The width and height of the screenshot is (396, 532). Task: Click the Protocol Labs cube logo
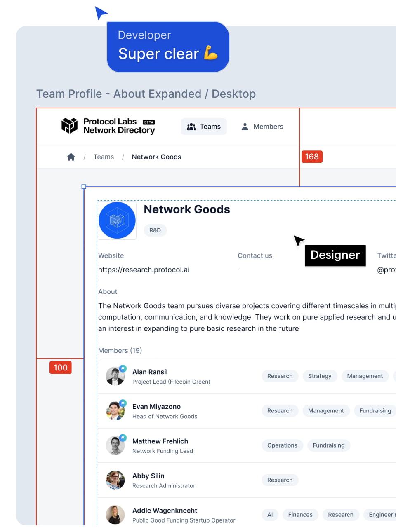tap(69, 126)
